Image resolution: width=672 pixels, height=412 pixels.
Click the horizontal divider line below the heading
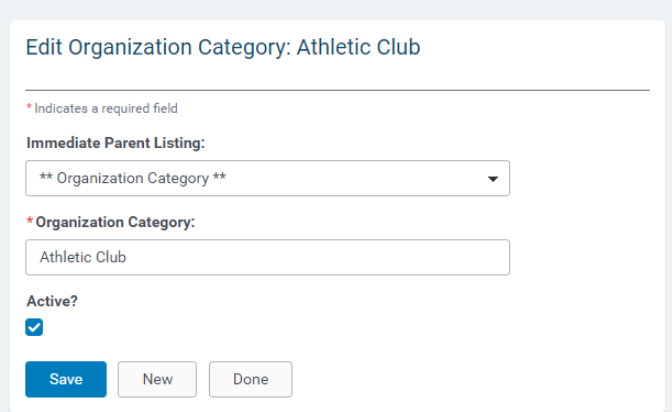pyautogui.click(x=338, y=90)
